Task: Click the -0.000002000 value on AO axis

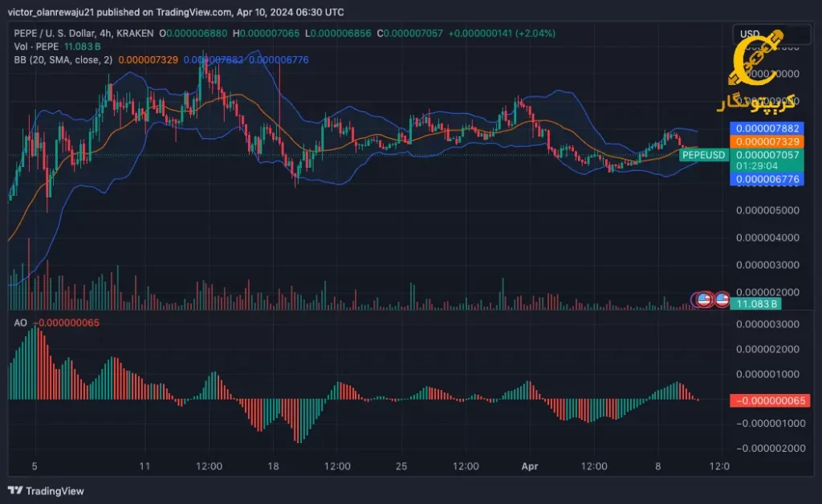Action: click(x=771, y=449)
